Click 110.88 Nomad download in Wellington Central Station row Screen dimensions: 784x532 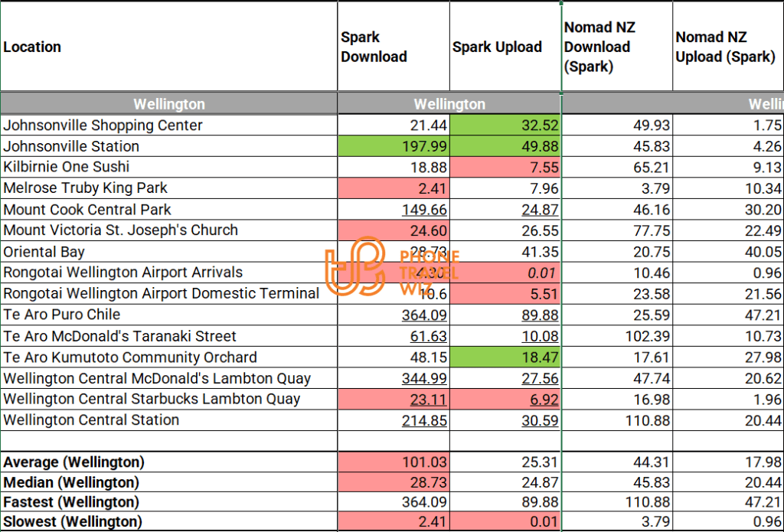(x=648, y=420)
